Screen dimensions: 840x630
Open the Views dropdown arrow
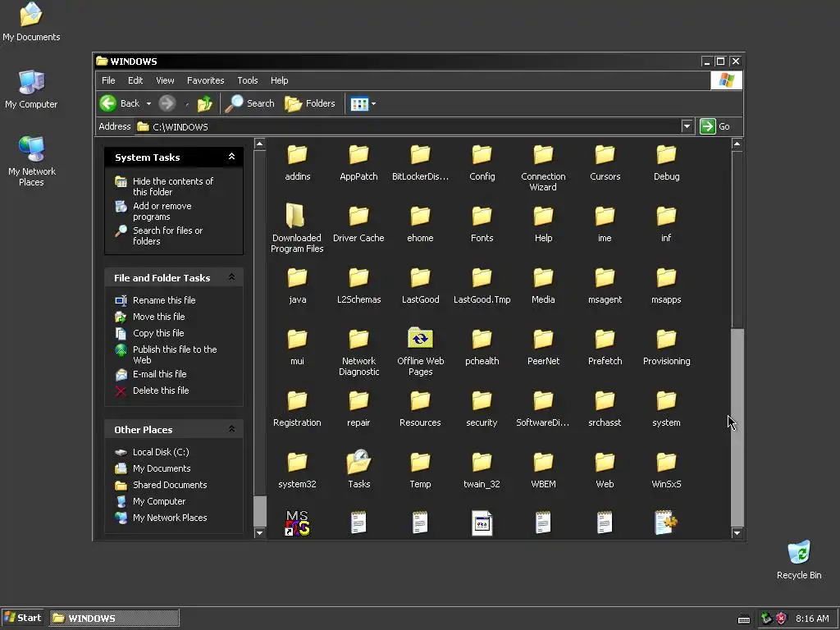pos(373,104)
